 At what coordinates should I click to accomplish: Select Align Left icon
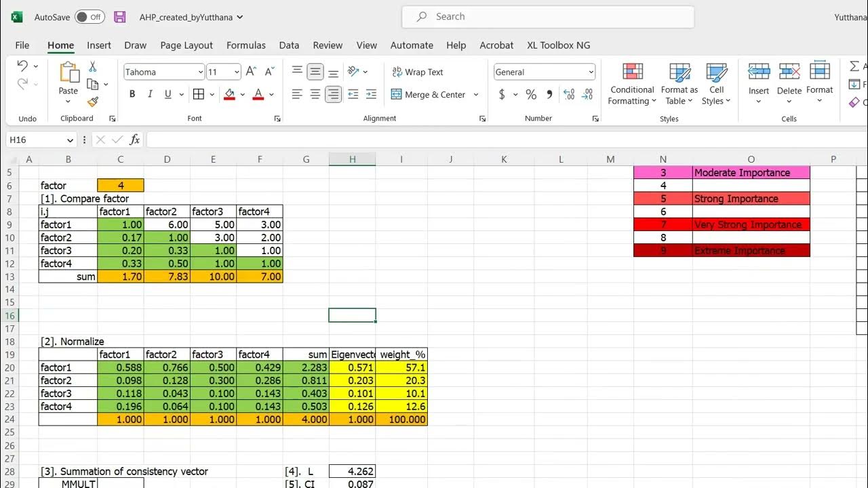[x=297, y=94]
